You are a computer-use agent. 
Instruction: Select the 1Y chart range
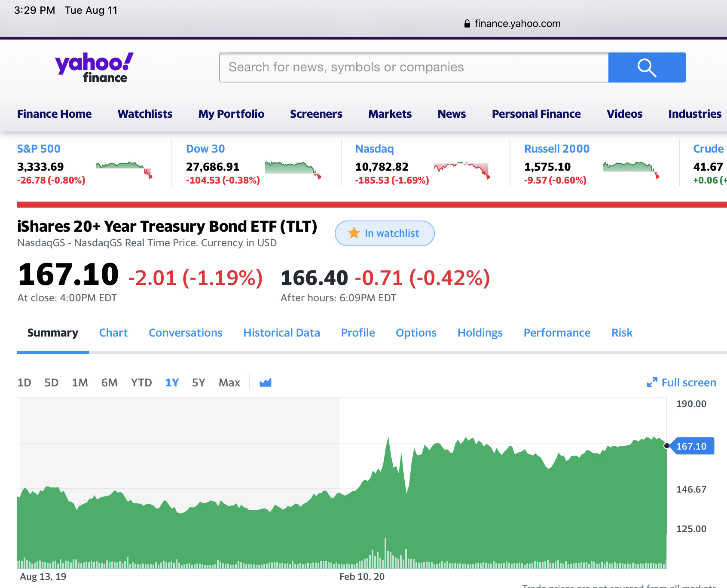tap(172, 383)
